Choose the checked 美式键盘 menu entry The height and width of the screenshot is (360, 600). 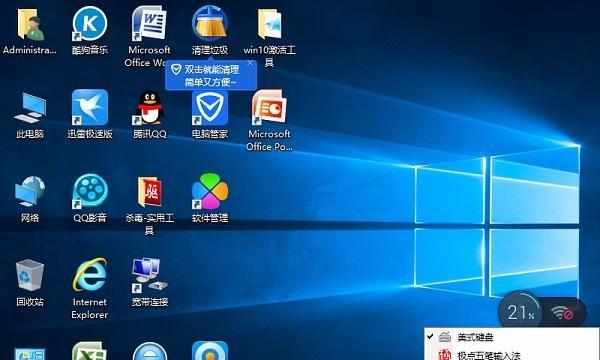[x=512, y=337]
